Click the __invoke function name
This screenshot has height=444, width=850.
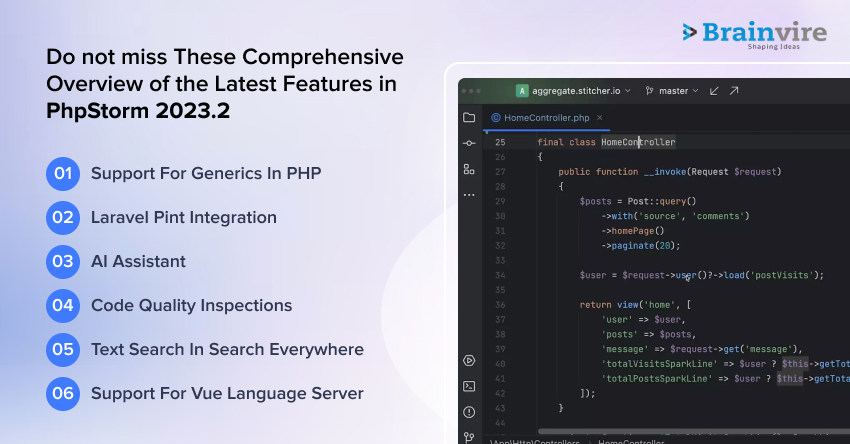[665, 172]
